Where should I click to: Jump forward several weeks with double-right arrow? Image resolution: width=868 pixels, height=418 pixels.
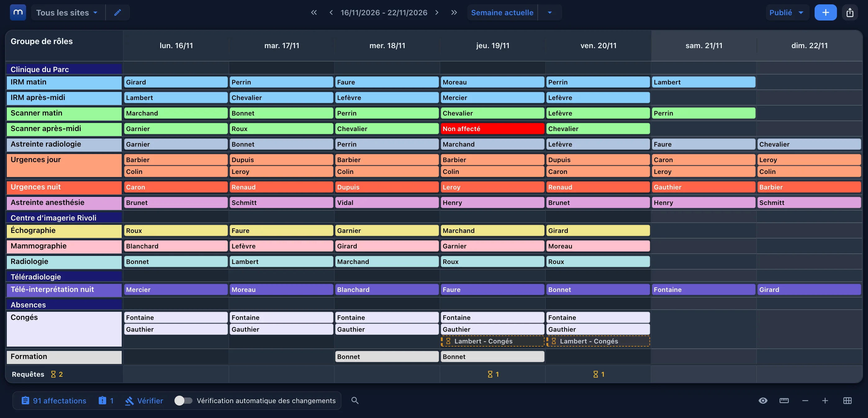[x=454, y=12]
